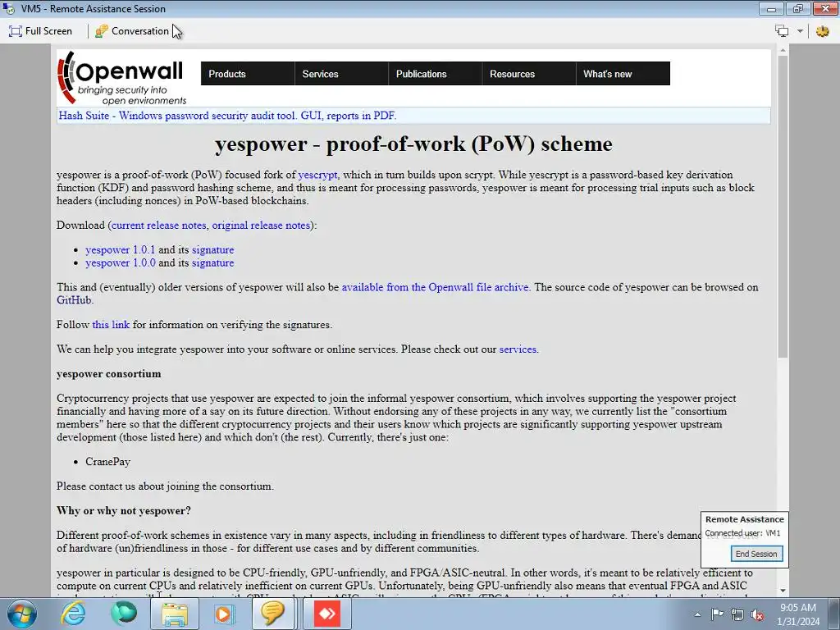
Task: Open the Conversation panel
Action: [132, 31]
